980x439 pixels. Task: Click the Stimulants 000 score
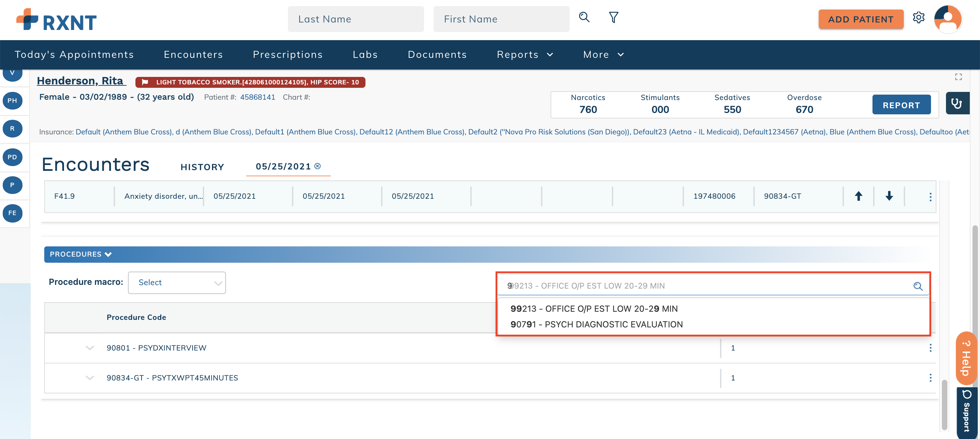click(x=660, y=104)
